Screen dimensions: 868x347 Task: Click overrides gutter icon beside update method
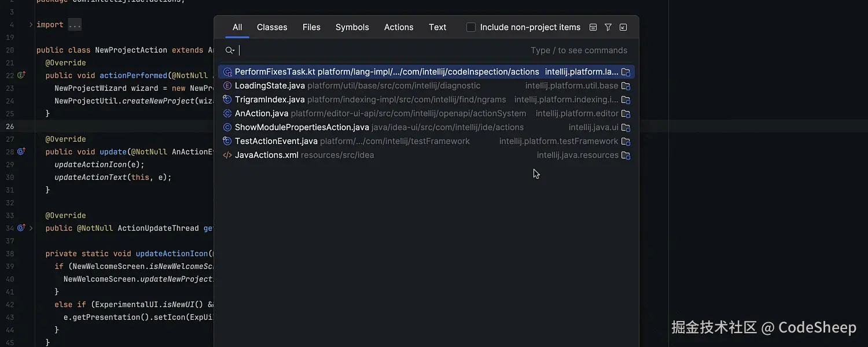pos(21,152)
